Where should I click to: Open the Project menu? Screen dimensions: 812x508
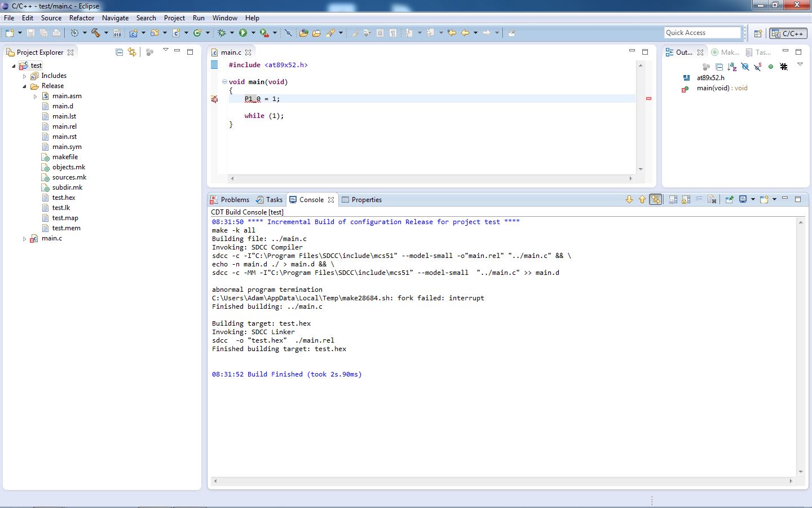click(x=174, y=18)
